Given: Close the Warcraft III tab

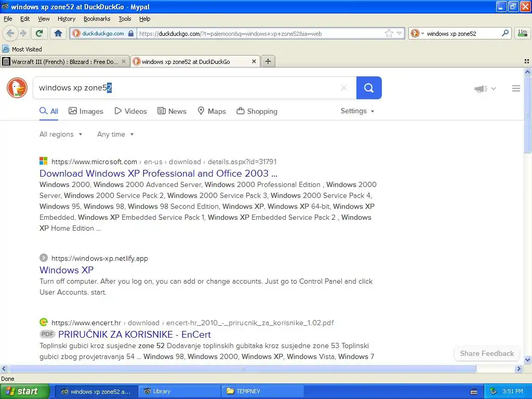Looking at the screenshot, I should pyautogui.click(x=124, y=61).
